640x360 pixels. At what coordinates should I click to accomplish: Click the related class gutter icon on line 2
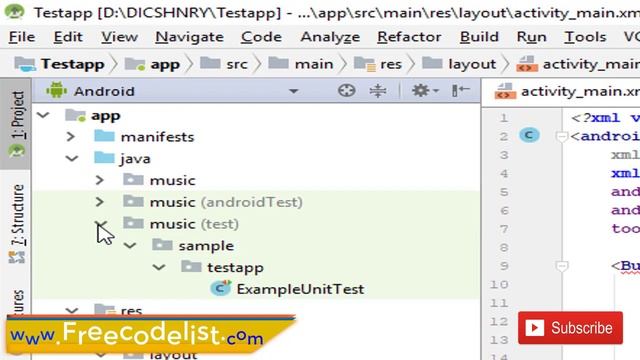pyautogui.click(x=529, y=135)
